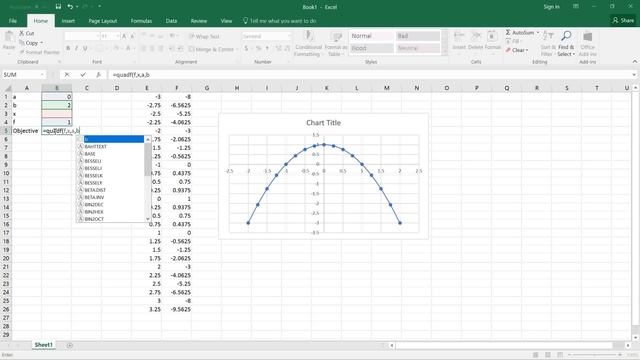Image resolution: width=640 pixels, height=360 pixels.
Task: Expand the Name Box dropdown showing SUM
Action: [42, 75]
